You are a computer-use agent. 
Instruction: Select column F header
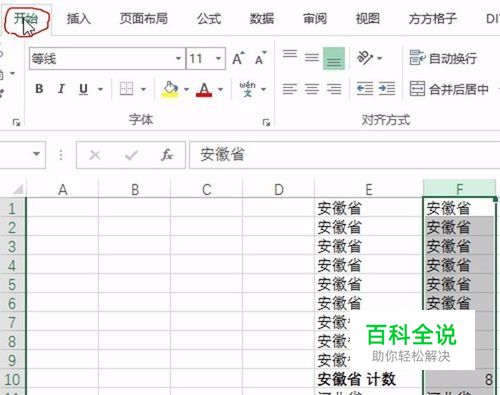pos(459,189)
